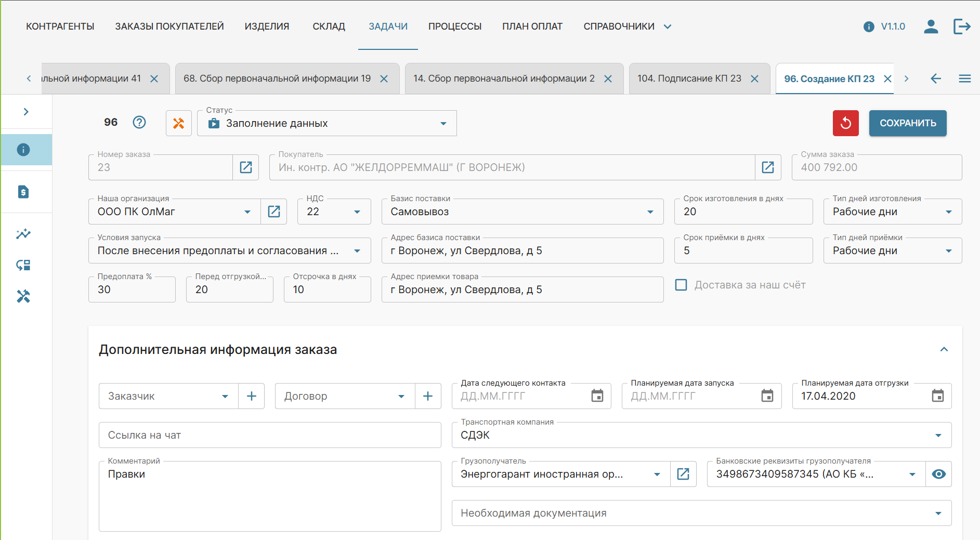
Task: Open the ПЛАН ОПЛАТ menu
Action: coord(532,27)
